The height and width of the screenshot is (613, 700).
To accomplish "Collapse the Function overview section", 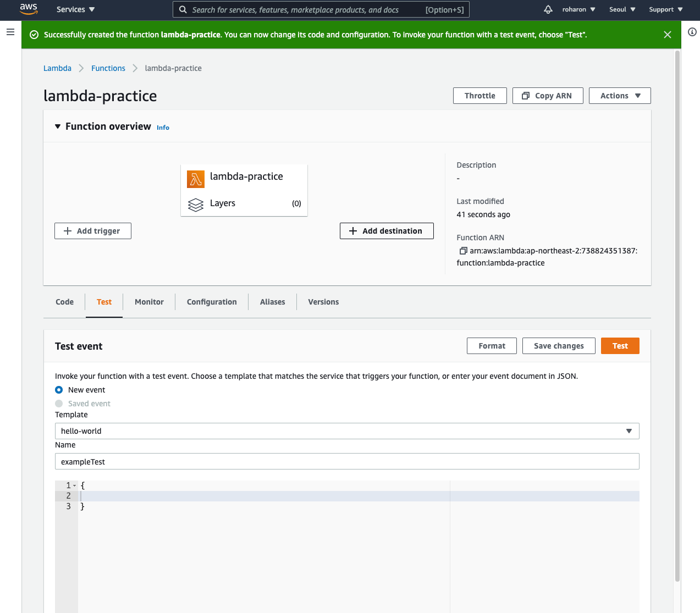I will [58, 126].
